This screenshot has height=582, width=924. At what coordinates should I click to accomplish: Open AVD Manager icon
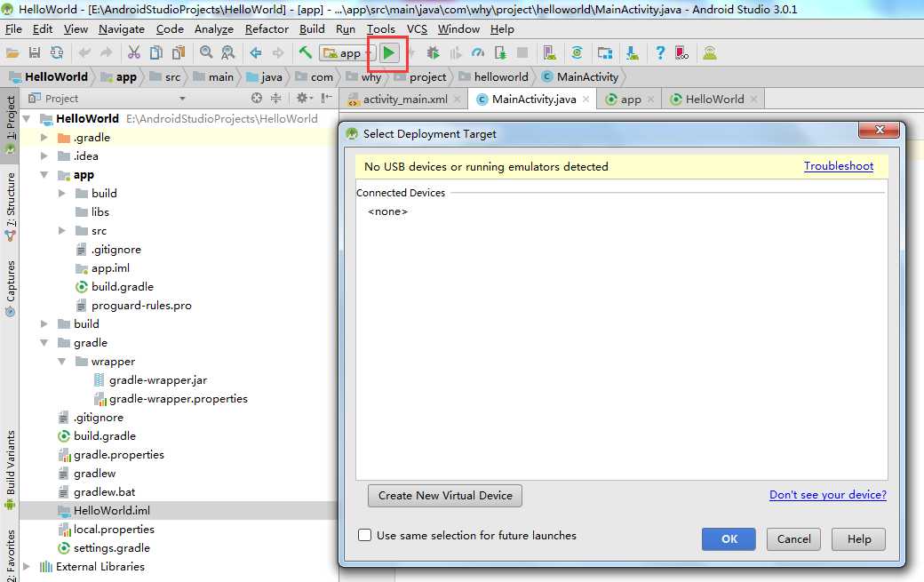pyautogui.click(x=550, y=53)
